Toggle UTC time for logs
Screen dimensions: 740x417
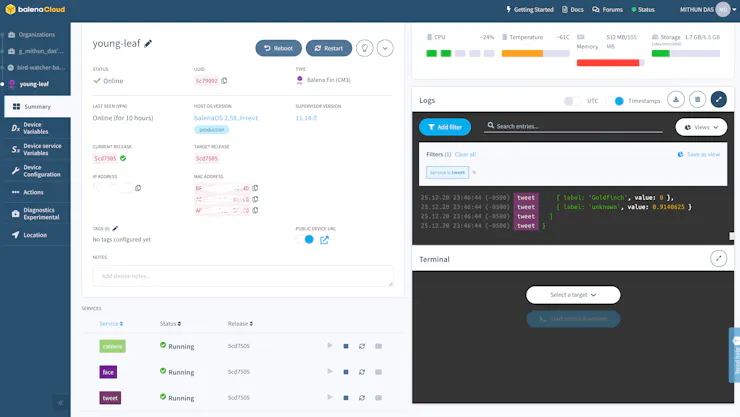(572, 101)
